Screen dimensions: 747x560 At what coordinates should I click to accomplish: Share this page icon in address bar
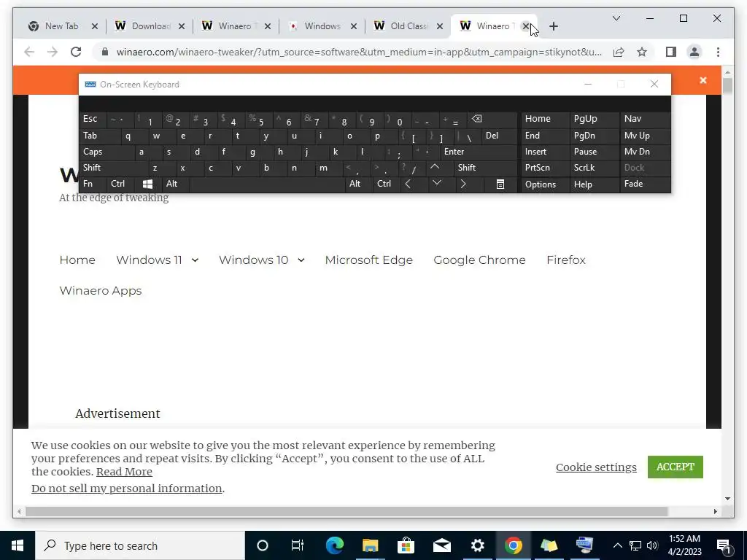pos(619,52)
